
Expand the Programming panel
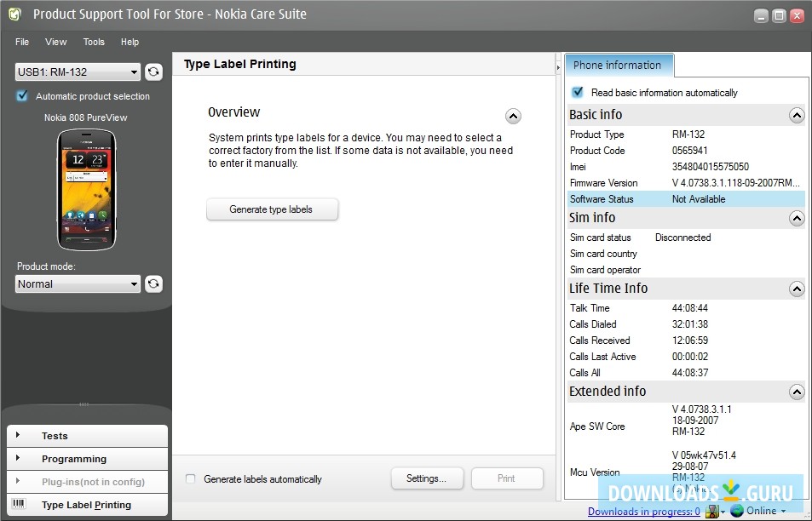(87, 458)
